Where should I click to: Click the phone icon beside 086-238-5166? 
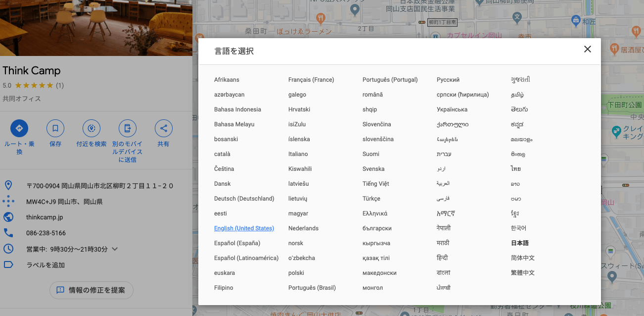pyautogui.click(x=8, y=233)
